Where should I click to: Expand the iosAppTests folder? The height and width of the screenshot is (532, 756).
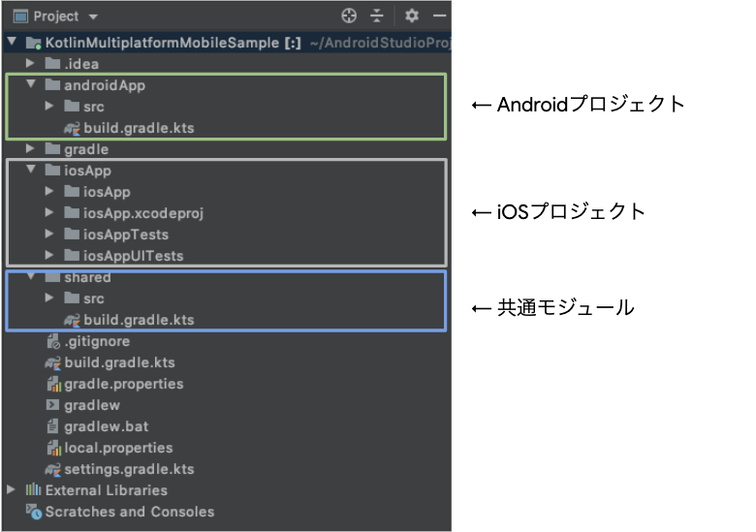[x=49, y=234]
